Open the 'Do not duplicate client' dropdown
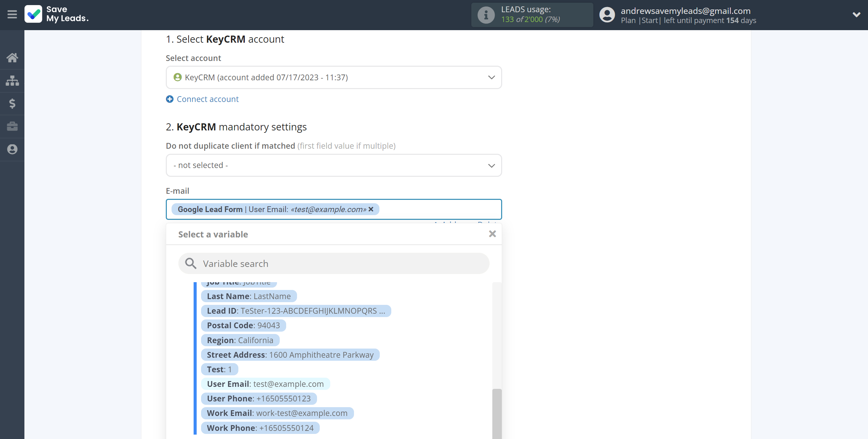Viewport: 868px width, 439px height. (334, 165)
